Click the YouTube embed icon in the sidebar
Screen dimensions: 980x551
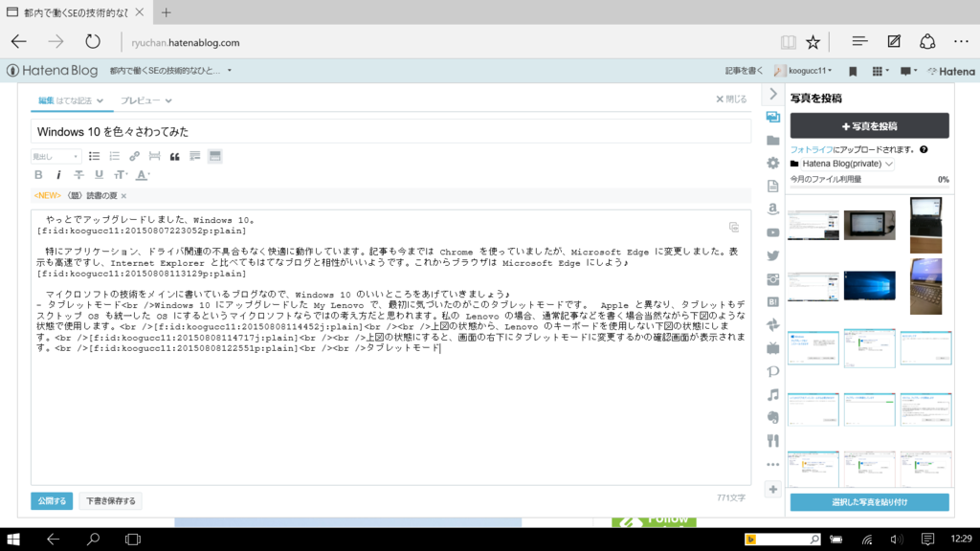(771, 234)
